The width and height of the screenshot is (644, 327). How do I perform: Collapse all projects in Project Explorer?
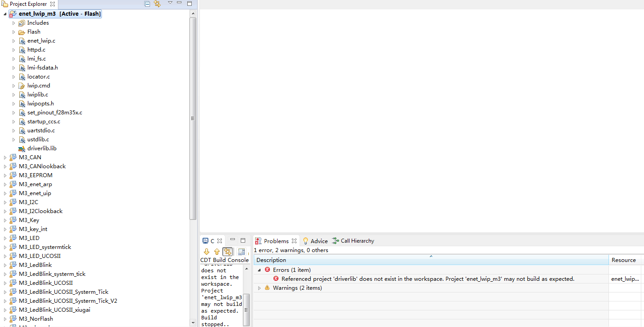tap(147, 4)
